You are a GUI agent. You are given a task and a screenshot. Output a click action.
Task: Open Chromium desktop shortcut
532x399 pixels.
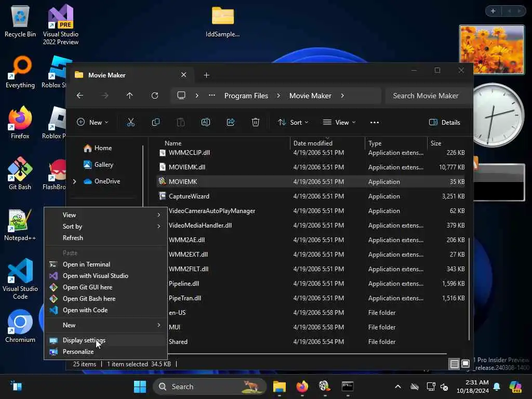[20, 326]
